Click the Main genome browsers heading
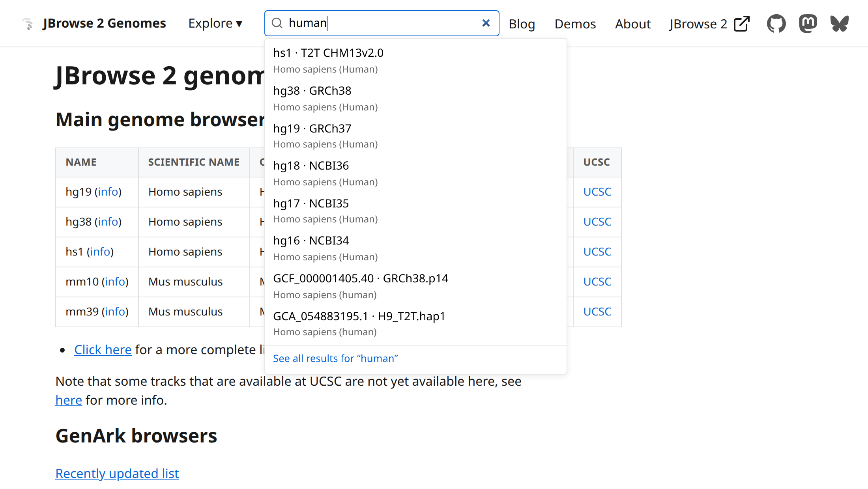The height and width of the screenshot is (489, 868). click(x=160, y=119)
